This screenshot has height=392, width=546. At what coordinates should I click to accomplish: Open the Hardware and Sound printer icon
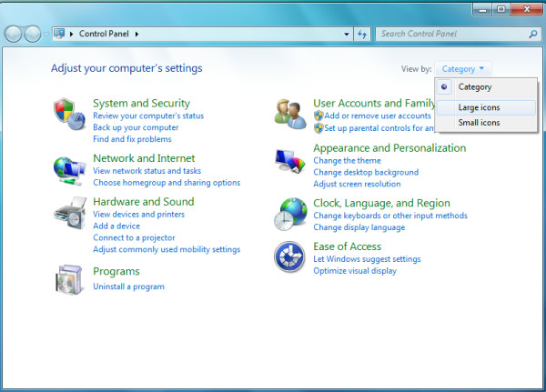coord(70,213)
